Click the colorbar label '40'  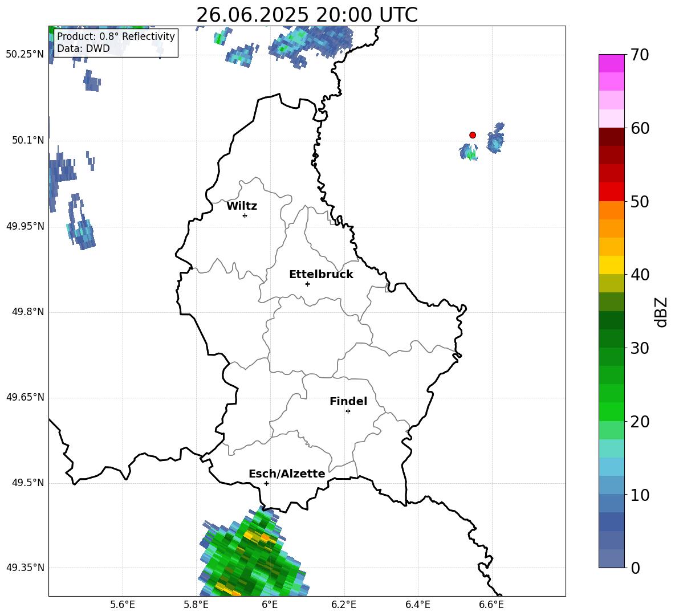(x=640, y=275)
